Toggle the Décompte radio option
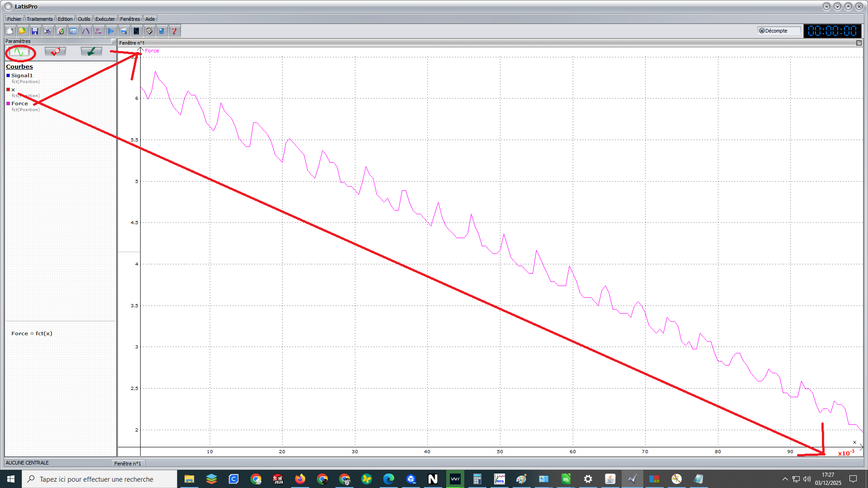The width and height of the screenshot is (868, 488). (762, 31)
